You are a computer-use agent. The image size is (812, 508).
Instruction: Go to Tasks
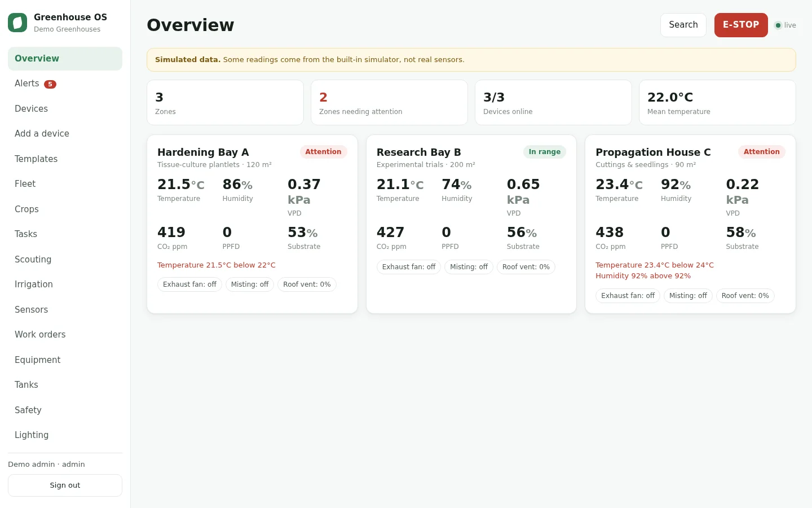click(65, 234)
